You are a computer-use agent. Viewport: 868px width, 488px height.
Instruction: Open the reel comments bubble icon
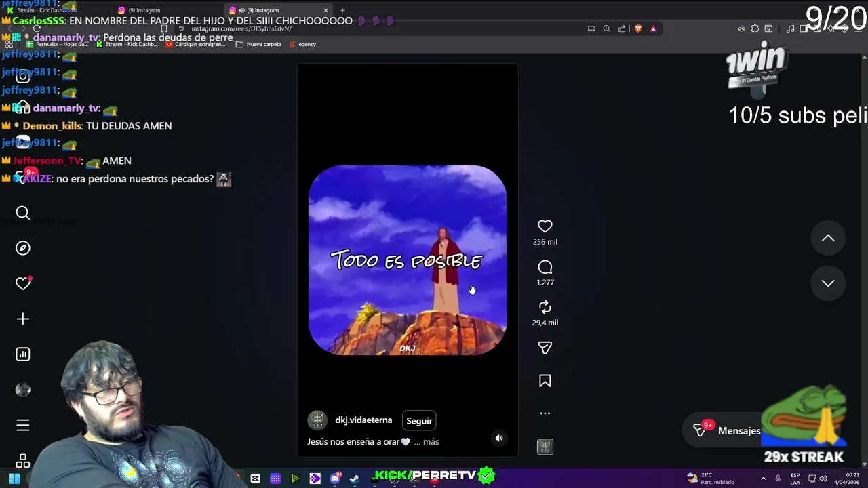pos(545,267)
